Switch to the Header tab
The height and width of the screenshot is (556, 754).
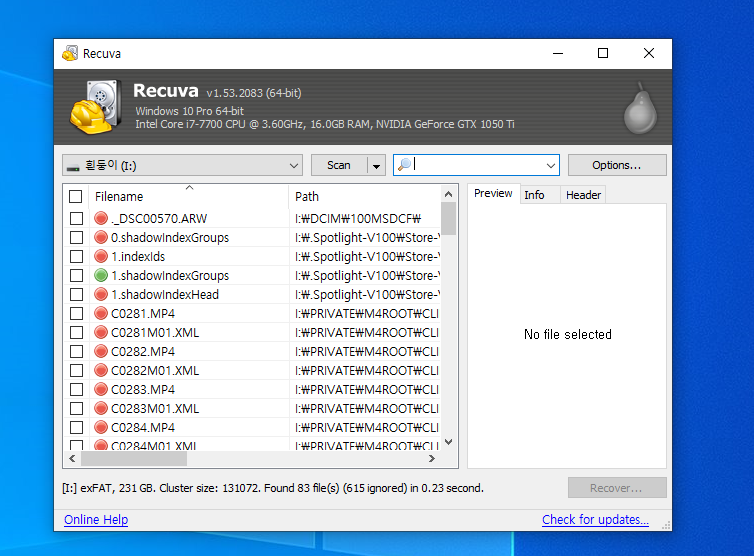click(583, 195)
